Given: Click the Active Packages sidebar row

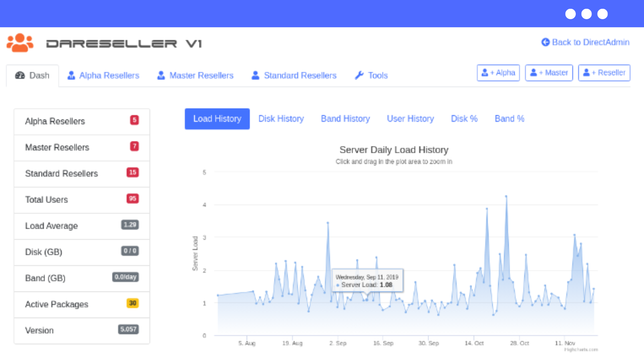Looking at the screenshot, I should (x=82, y=305).
